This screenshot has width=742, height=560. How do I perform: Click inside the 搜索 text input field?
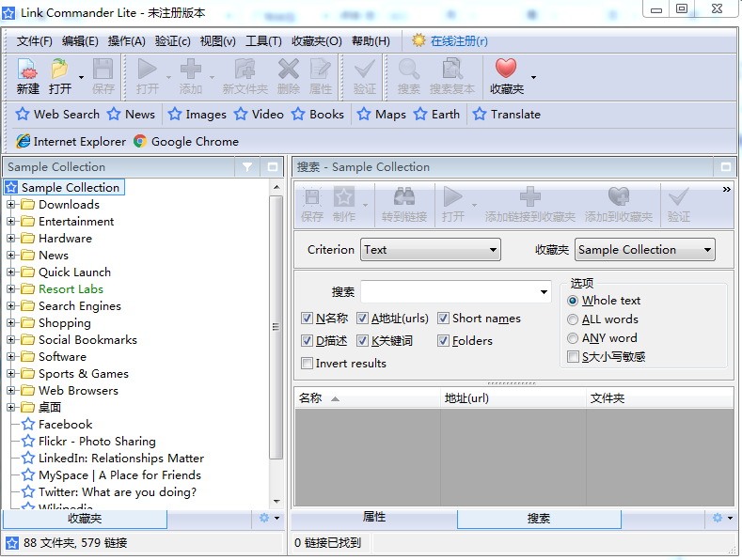tap(450, 292)
